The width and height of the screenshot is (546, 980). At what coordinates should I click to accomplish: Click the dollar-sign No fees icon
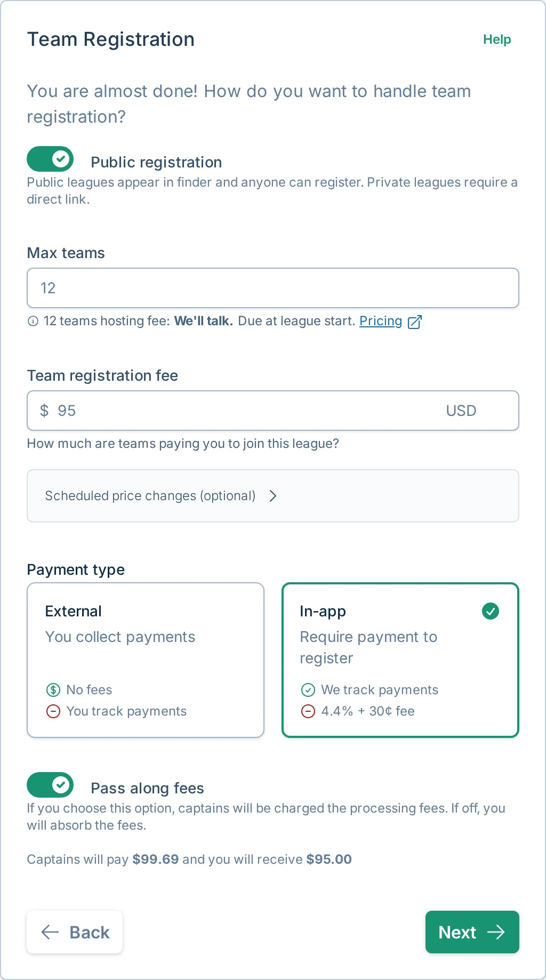[x=53, y=689]
